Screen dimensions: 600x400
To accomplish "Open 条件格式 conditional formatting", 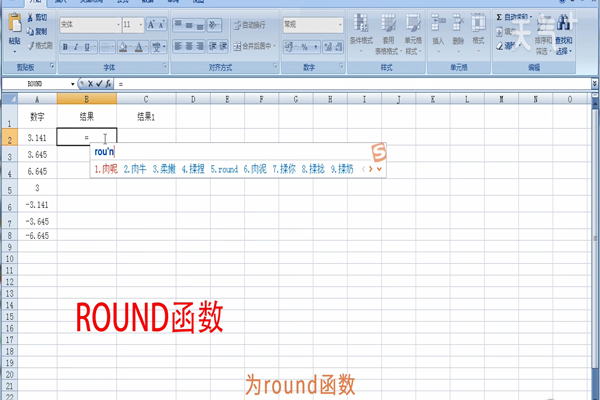I will 361,34.
